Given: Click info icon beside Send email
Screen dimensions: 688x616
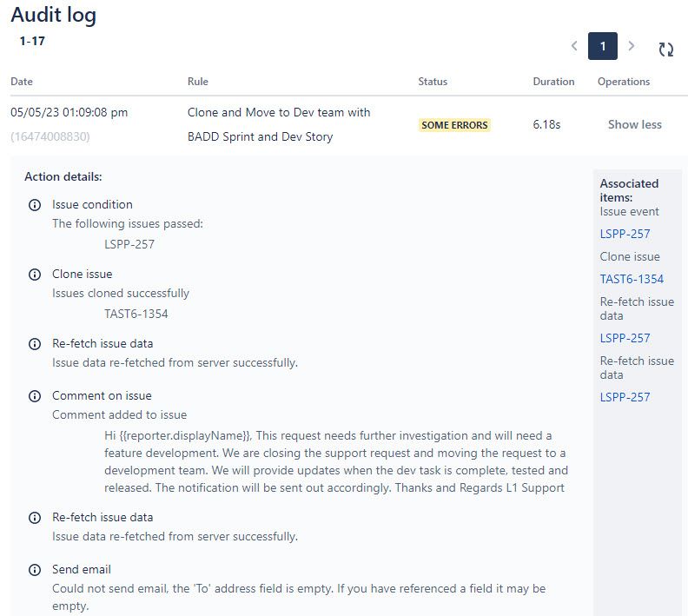Looking at the screenshot, I should (35, 570).
